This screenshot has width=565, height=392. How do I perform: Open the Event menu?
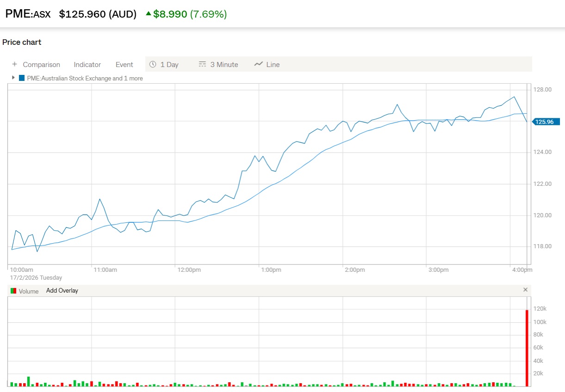(x=124, y=65)
